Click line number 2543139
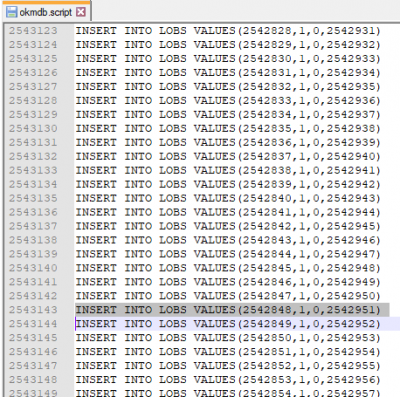Screen dimensions: 400x397 (x=33, y=254)
